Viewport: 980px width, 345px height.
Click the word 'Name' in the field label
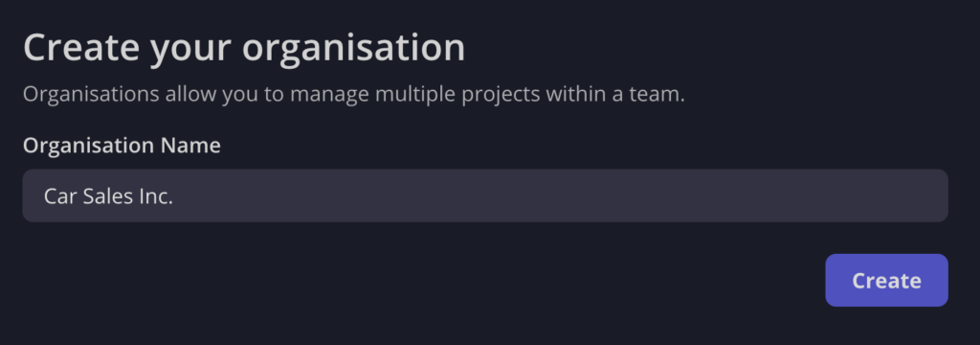(x=190, y=146)
